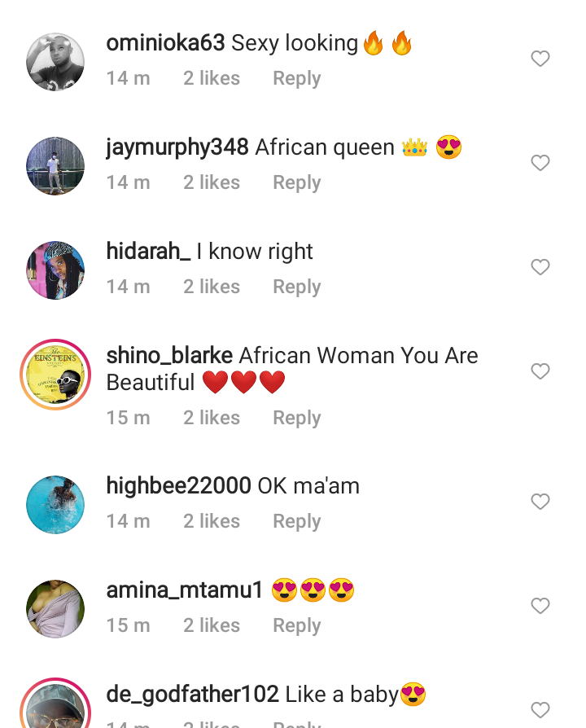Tap heart beside amina_mtamu1's comment
The width and height of the screenshot is (586, 728).
coord(540,606)
